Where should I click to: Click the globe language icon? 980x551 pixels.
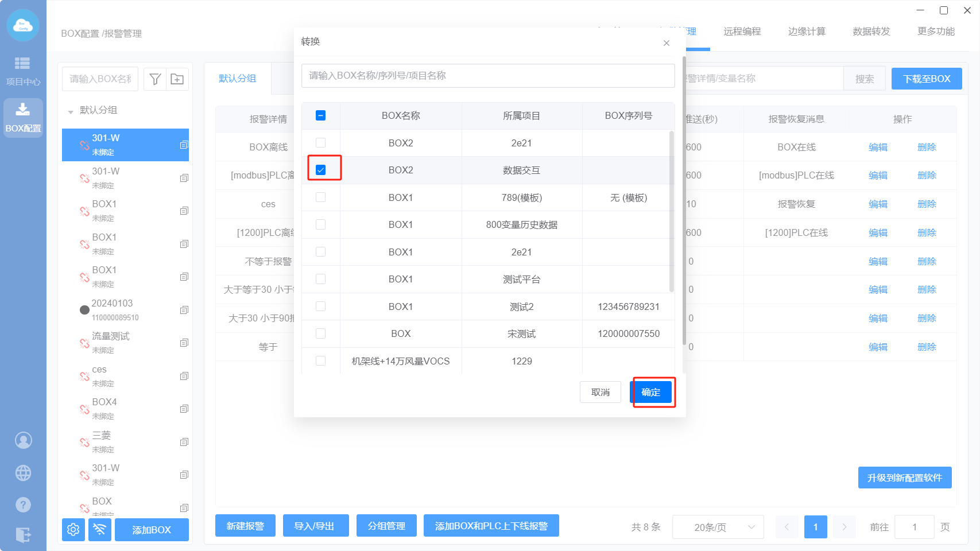[x=23, y=473]
